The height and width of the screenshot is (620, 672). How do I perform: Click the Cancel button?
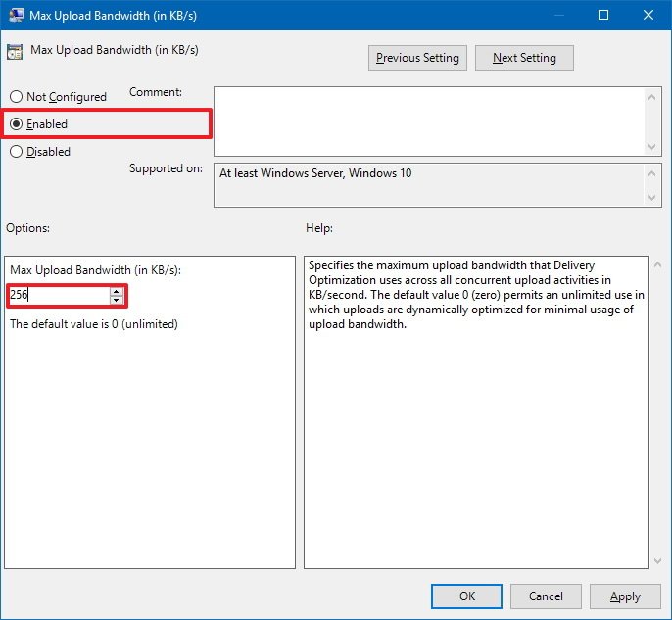[x=546, y=596]
